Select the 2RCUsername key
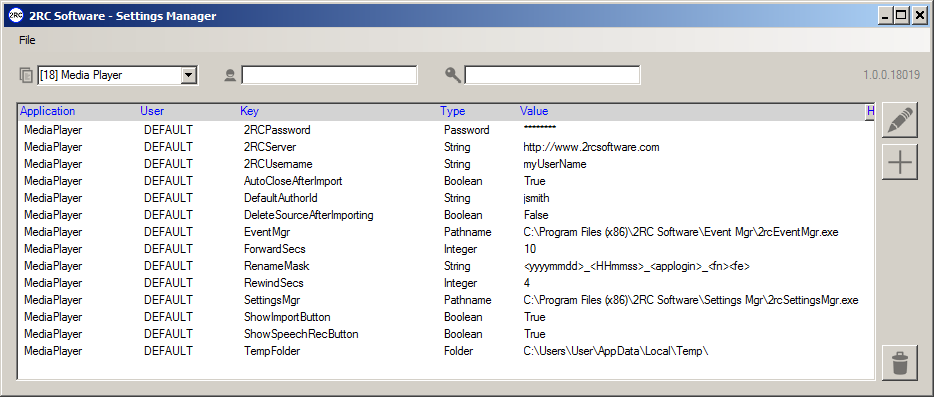Screen dimensions: 934x397 click(x=278, y=164)
